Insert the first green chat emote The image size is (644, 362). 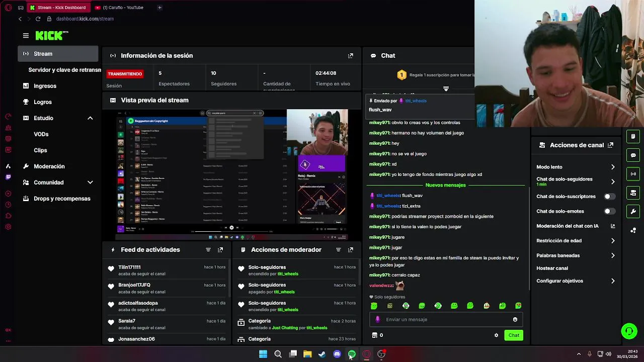point(374,306)
